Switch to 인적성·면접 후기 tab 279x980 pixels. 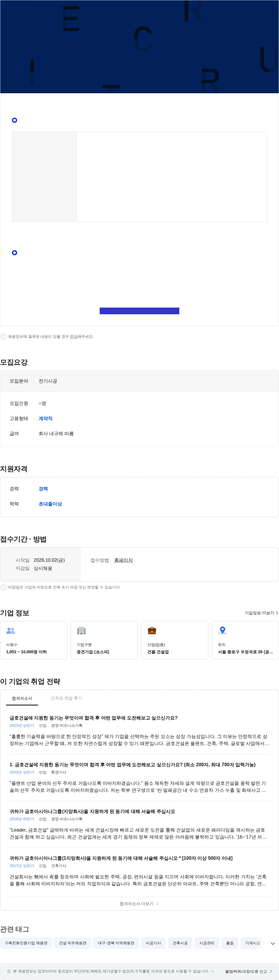coord(66,699)
